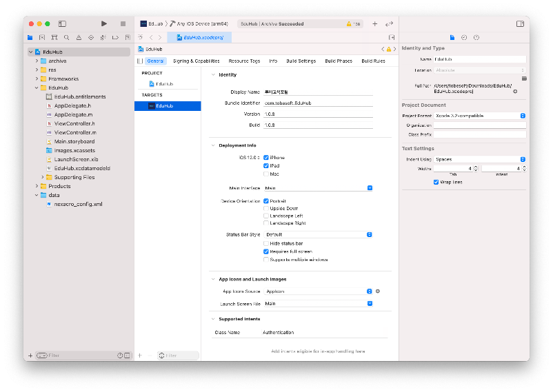Screen dimensions: 553x392
Task: Expand the Frameworks folder
Action: click(37, 79)
